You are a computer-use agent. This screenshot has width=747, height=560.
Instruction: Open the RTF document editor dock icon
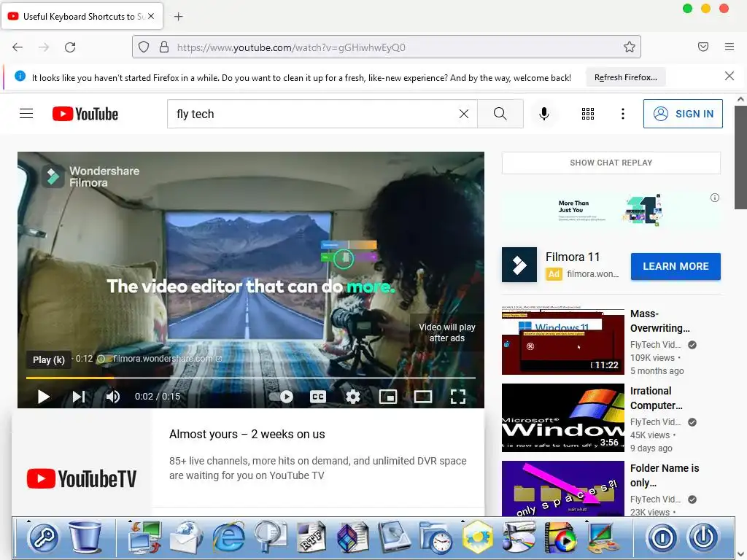coord(311,537)
